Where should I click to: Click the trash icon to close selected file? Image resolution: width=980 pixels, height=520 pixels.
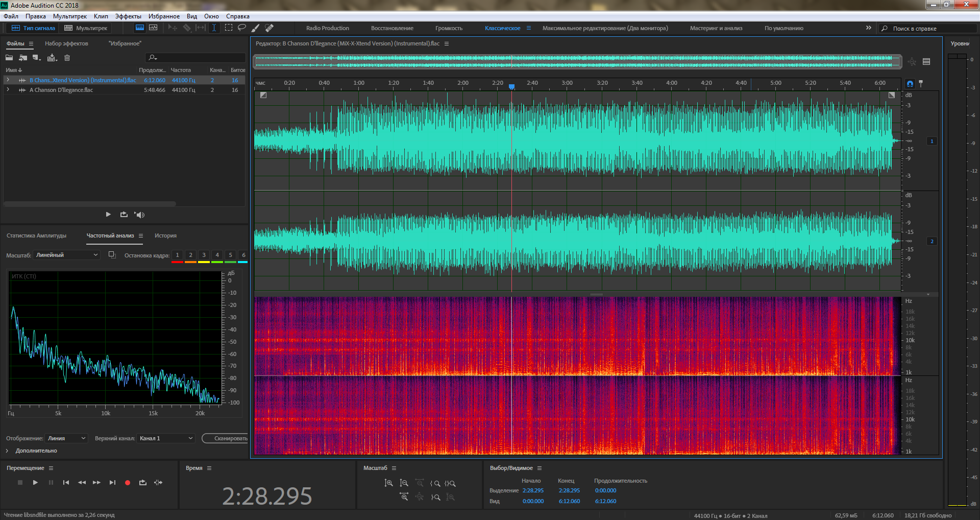pos(67,58)
